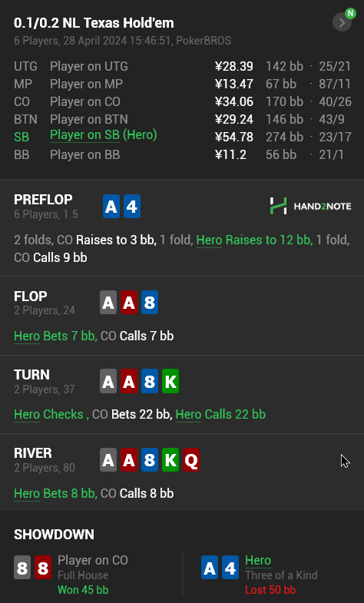This screenshot has height=603, width=364.
Task: Open Player on SB (Hero) link
Action: 104,135
